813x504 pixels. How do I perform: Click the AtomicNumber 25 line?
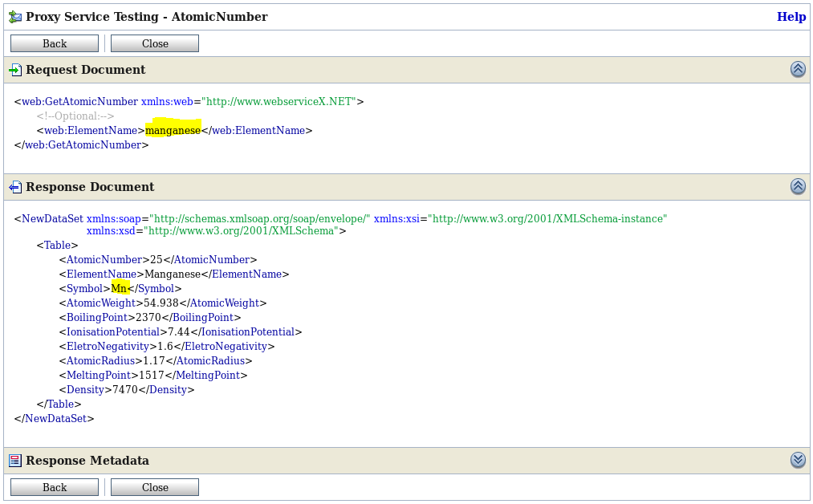point(158,259)
